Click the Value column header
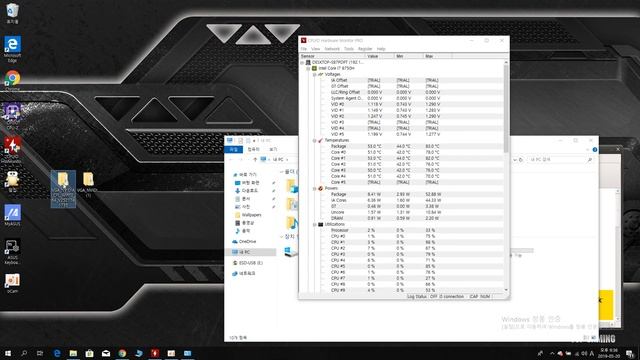640x360 pixels. [x=380, y=56]
